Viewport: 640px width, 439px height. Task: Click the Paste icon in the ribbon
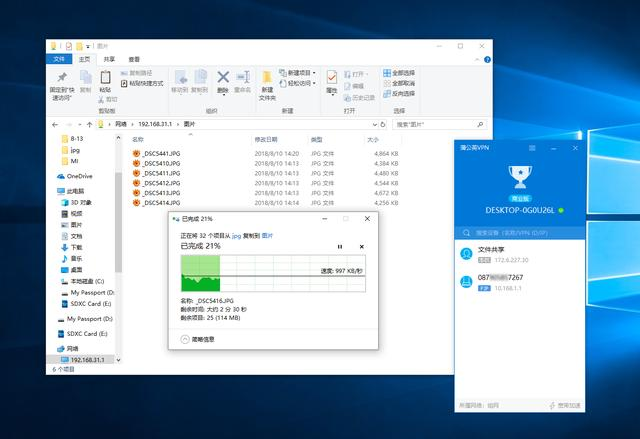105,78
